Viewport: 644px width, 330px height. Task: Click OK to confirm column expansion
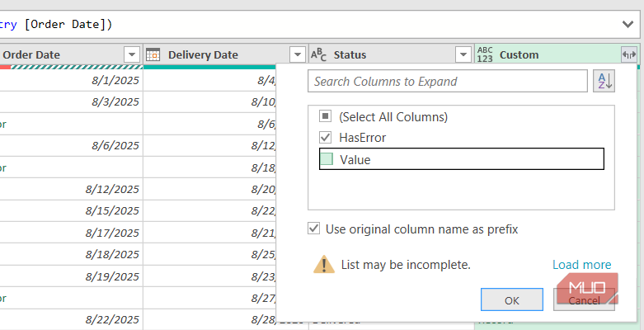tap(512, 299)
